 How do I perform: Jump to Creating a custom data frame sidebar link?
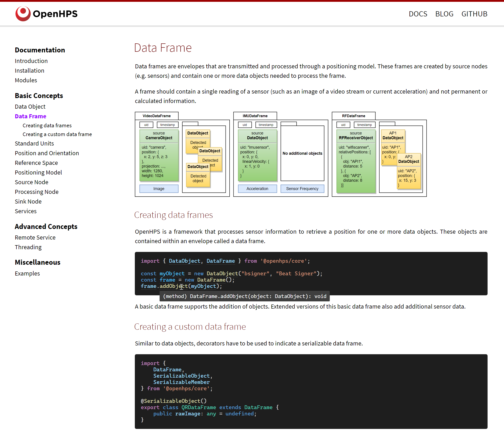(57, 134)
